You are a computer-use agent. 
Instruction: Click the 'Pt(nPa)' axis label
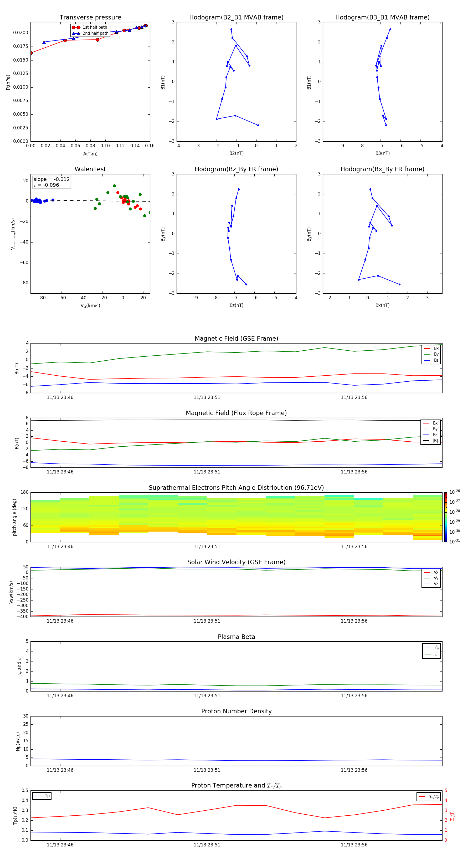[x=8, y=82]
